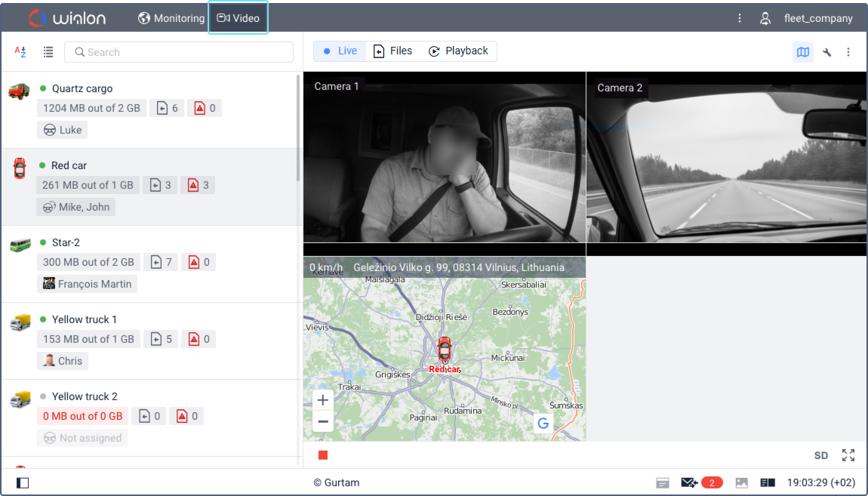Open the Files tab
Screen dimensions: 868x496
click(x=393, y=51)
